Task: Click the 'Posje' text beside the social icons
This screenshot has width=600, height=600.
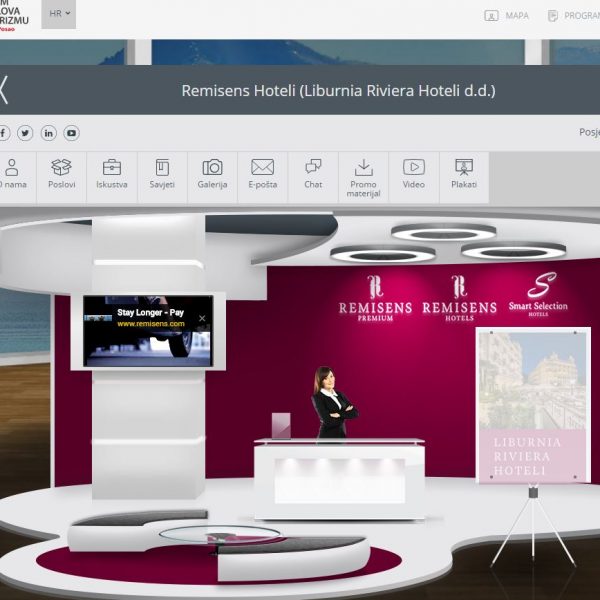Action: pos(589,132)
